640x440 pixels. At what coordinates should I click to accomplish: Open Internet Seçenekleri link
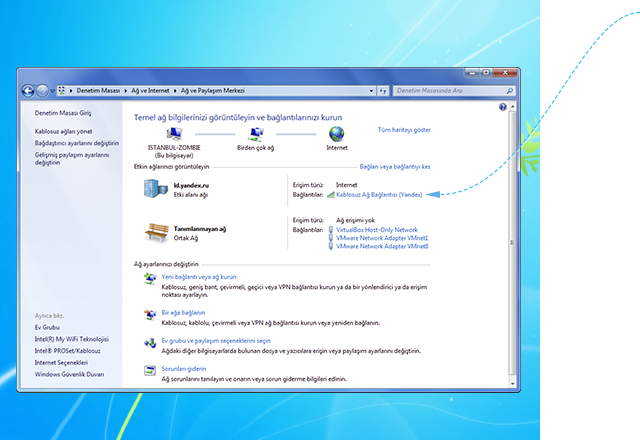click(x=61, y=362)
